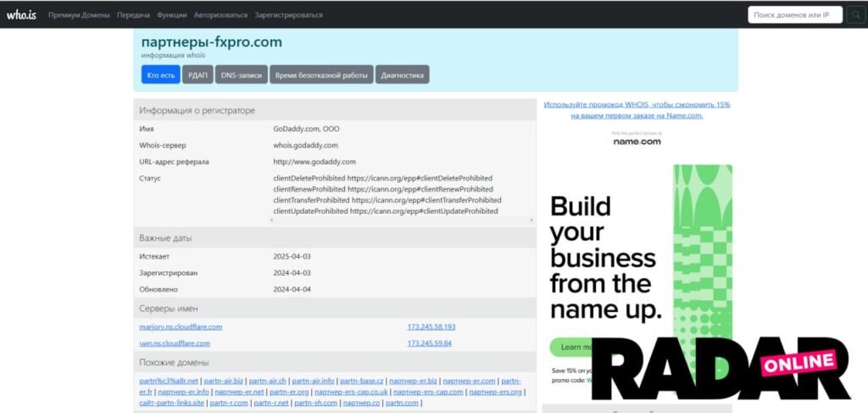
Task: Click the green Learn more ad button
Action: coord(570,347)
